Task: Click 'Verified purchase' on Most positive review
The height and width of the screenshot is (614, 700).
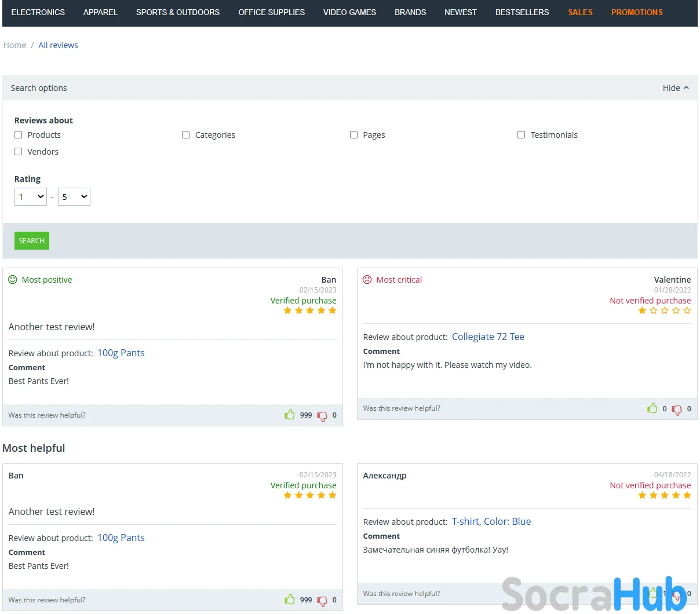Action: coord(303,301)
